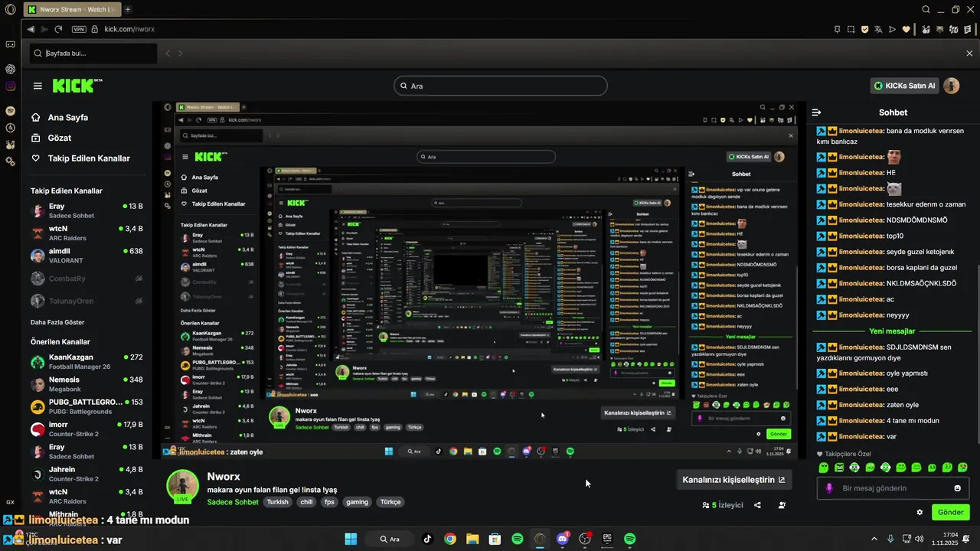
Task: Click the pin icon in browser toolbar
Action: point(838,29)
